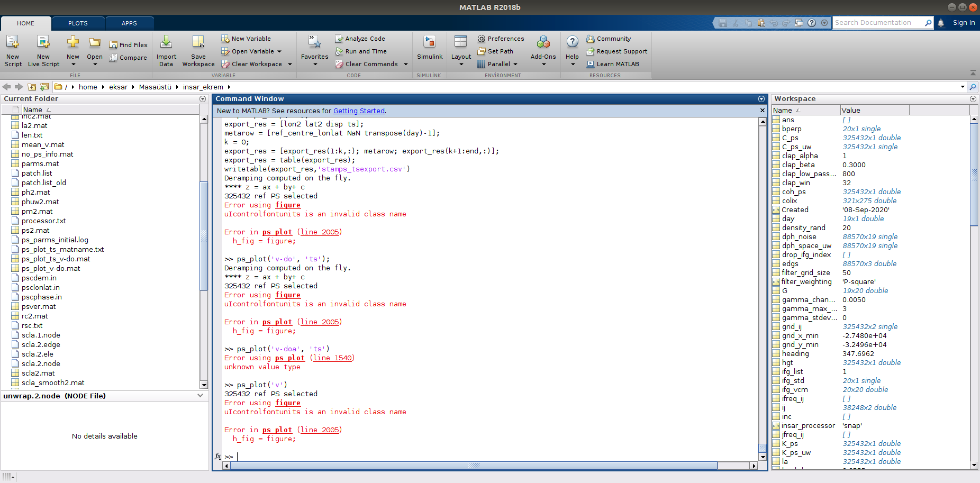This screenshot has width=980, height=483.
Task: Create a New Live Script
Action: pos(43,51)
